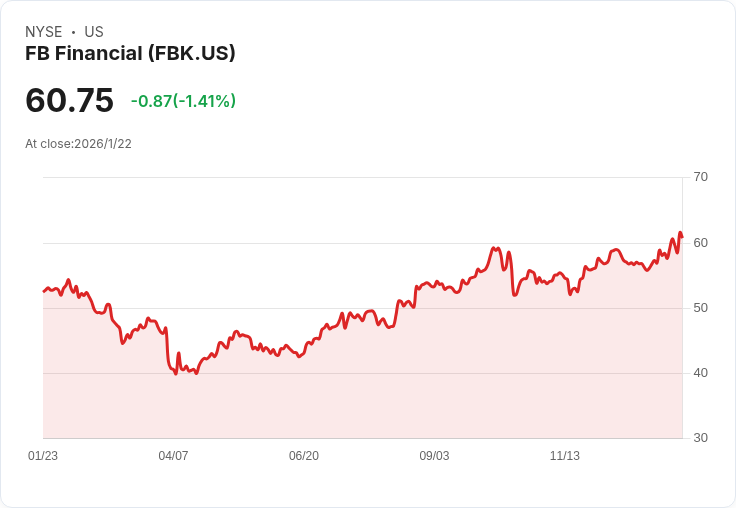Click the US market label
This screenshot has height=508, width=736.
[x=94, y=32]
